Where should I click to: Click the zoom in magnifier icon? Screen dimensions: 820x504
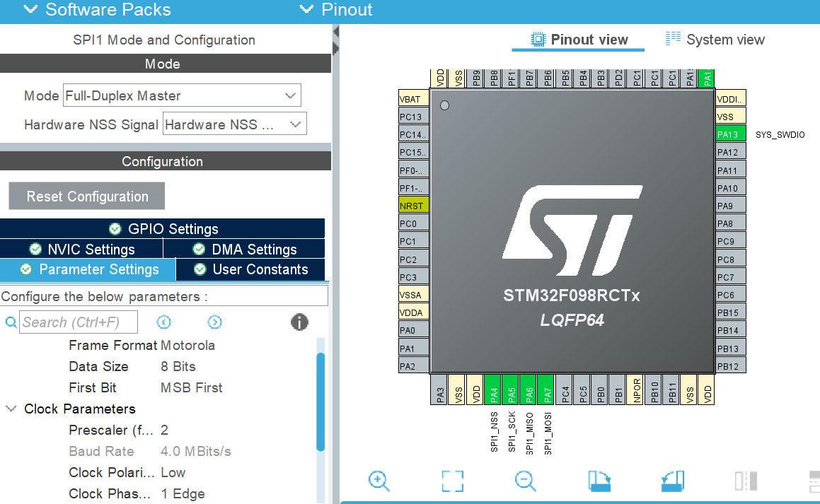[x=379, y=481]
